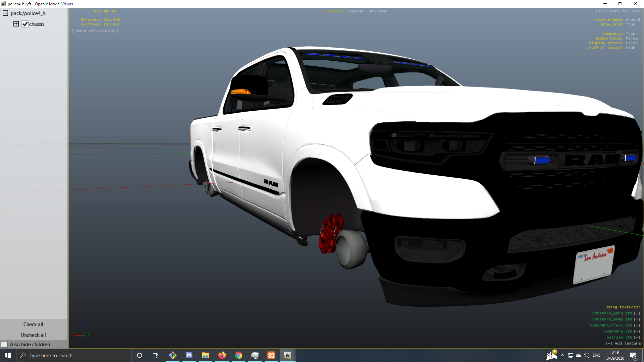Expand More information section
Image resolution: width=644 pixels, height=362 pixels.
pos(95,31)
